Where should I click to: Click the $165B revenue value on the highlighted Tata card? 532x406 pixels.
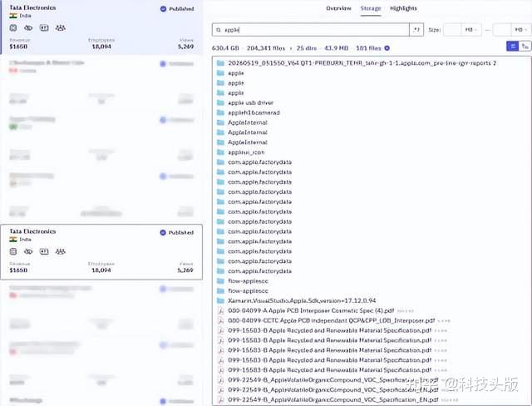pyautogui.click(x=18, y=47)
